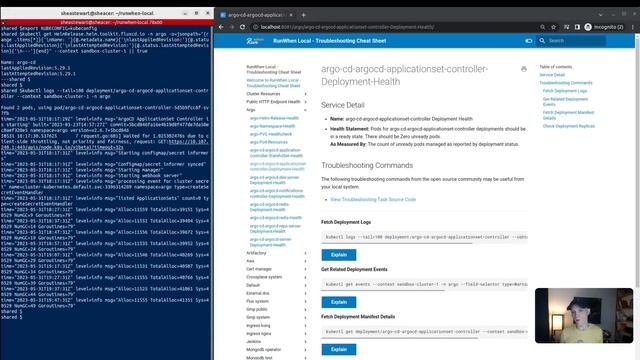This screenshot has height=360, width=640.
Task: Jump to Get Related Deployment Events in contents
Action: (565, 102)
